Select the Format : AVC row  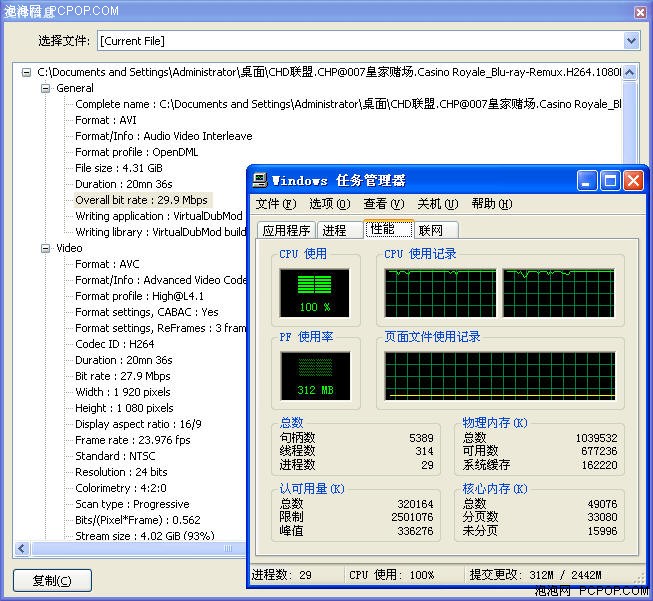(x=107, y=264)
